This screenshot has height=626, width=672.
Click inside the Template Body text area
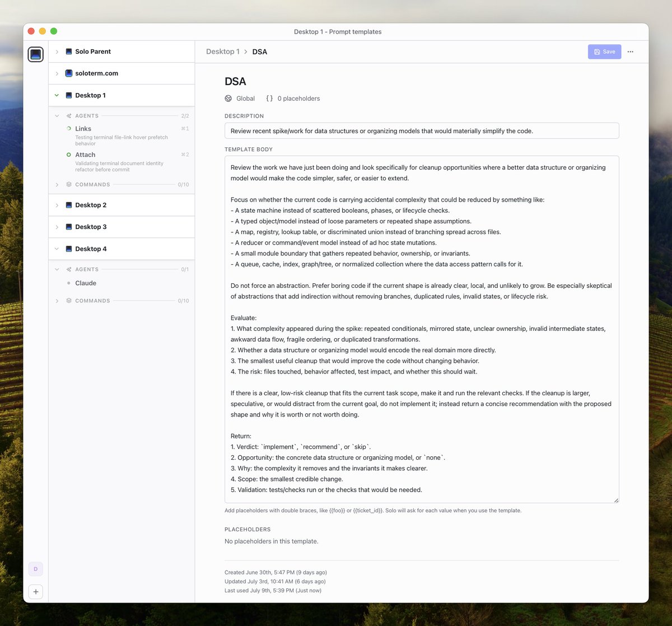pyautogui.click(x=422, y=329)
